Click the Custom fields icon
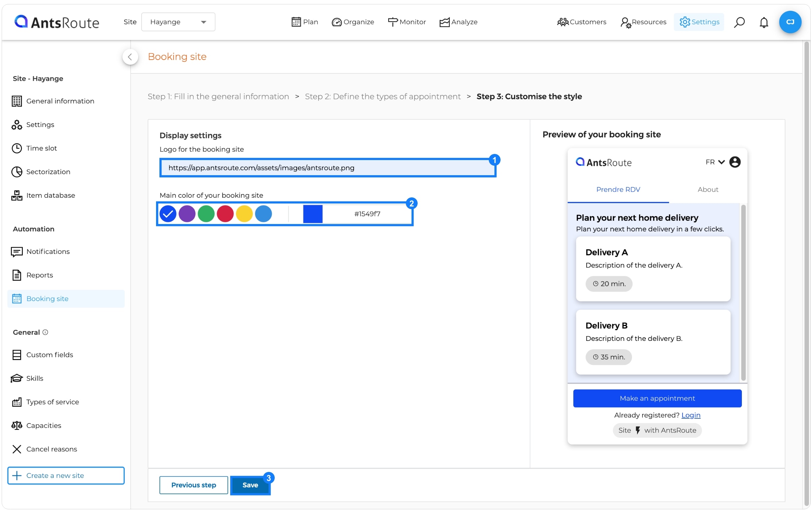 (17, 355)
